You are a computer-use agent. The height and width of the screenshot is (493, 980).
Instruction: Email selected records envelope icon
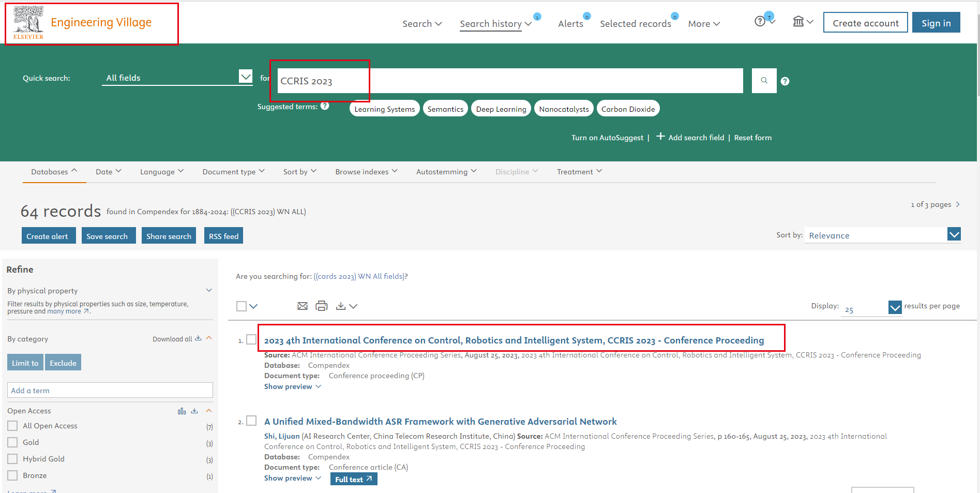coord(303,306)
